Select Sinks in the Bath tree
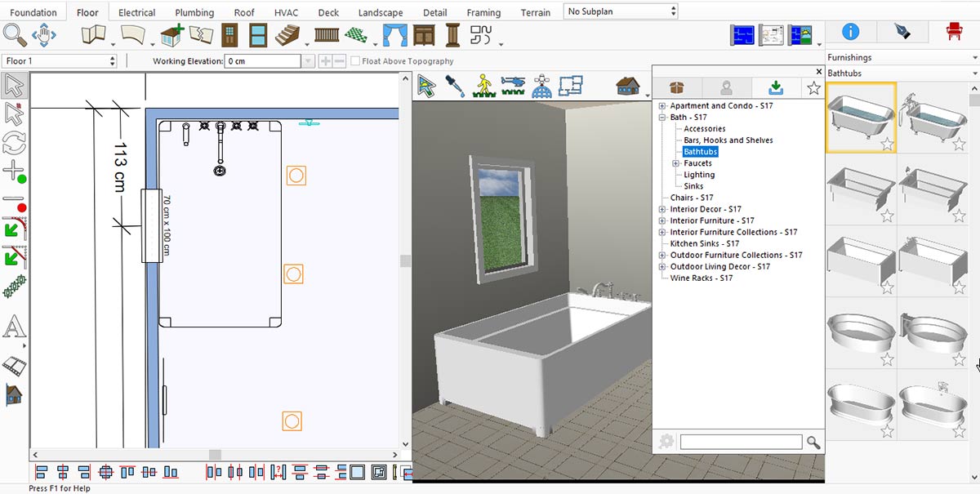Viewport: 980px width, 494px height. tap(693, 186)
